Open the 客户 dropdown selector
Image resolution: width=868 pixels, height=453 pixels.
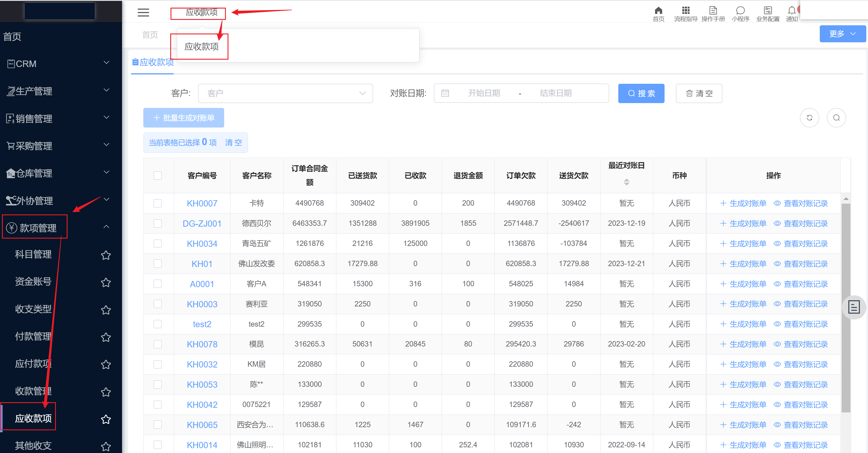tap(285, 93)
